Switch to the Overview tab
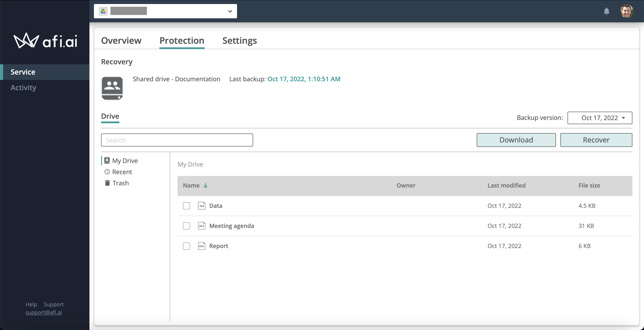 [x=121, y=41]
